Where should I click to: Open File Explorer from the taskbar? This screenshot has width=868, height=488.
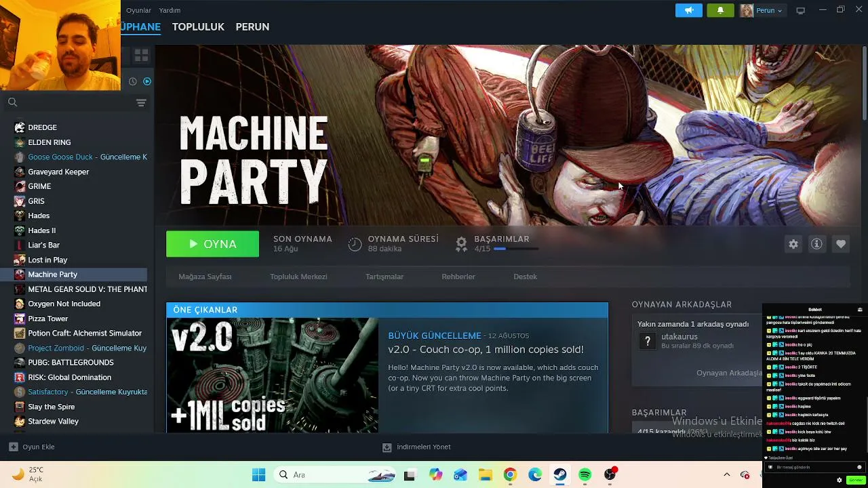tap(485, 474)
